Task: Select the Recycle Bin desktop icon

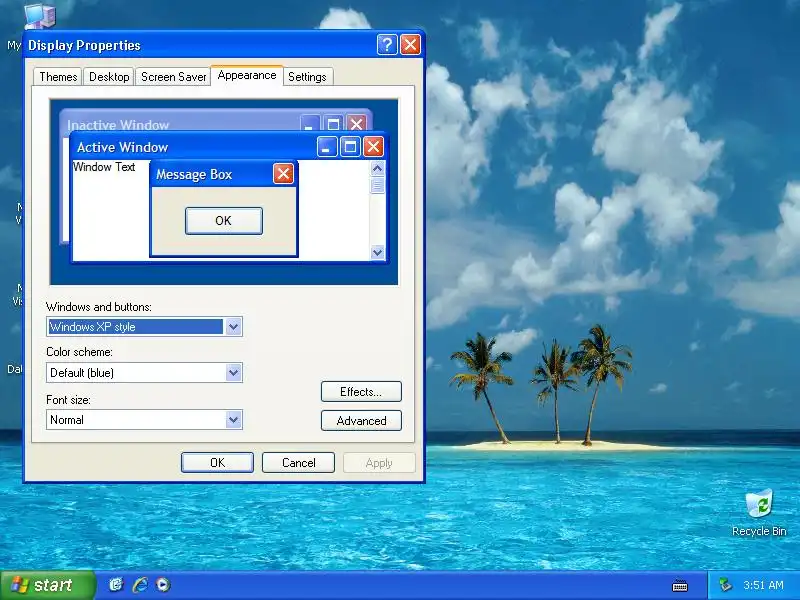Action: click(x=759, y=513)
